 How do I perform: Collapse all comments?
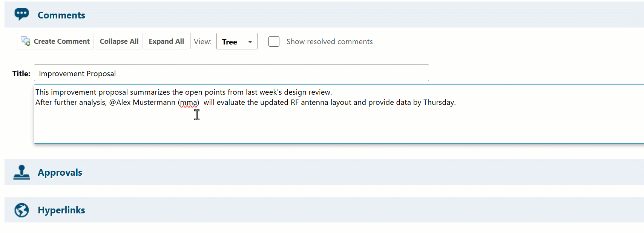click(x=119, y=41)
